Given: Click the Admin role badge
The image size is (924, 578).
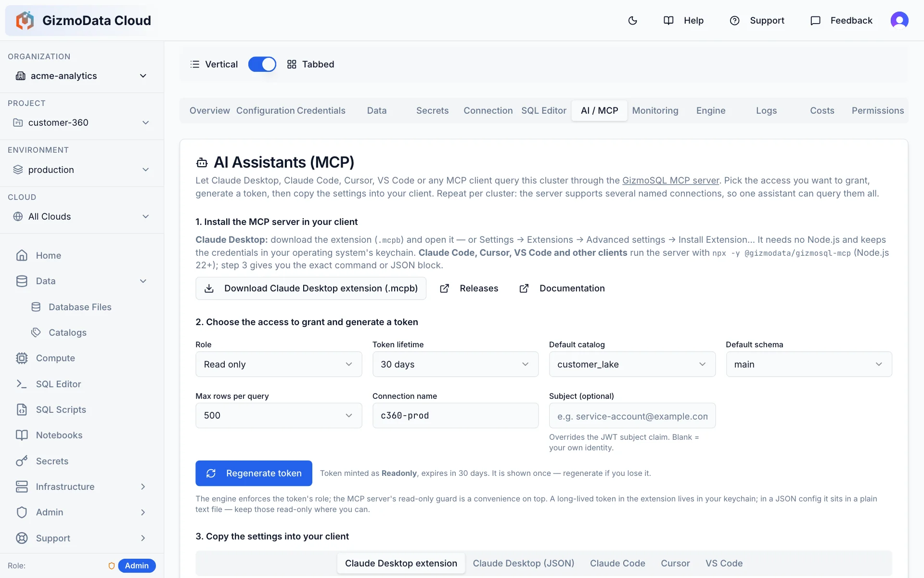Looking at the screenshot, I should [x=137, y=565].
